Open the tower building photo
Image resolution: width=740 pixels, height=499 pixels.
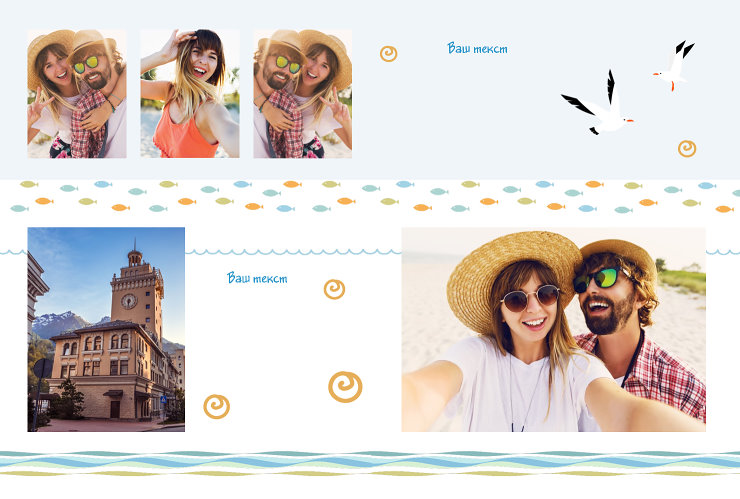[x=106, y=329]
